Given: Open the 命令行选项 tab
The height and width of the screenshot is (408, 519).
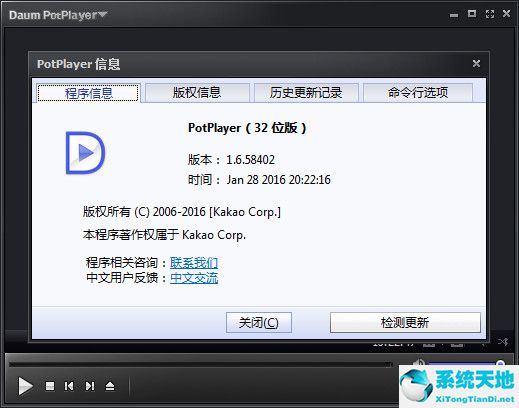Looking at the screenshot, I should [x=418, y=92].
